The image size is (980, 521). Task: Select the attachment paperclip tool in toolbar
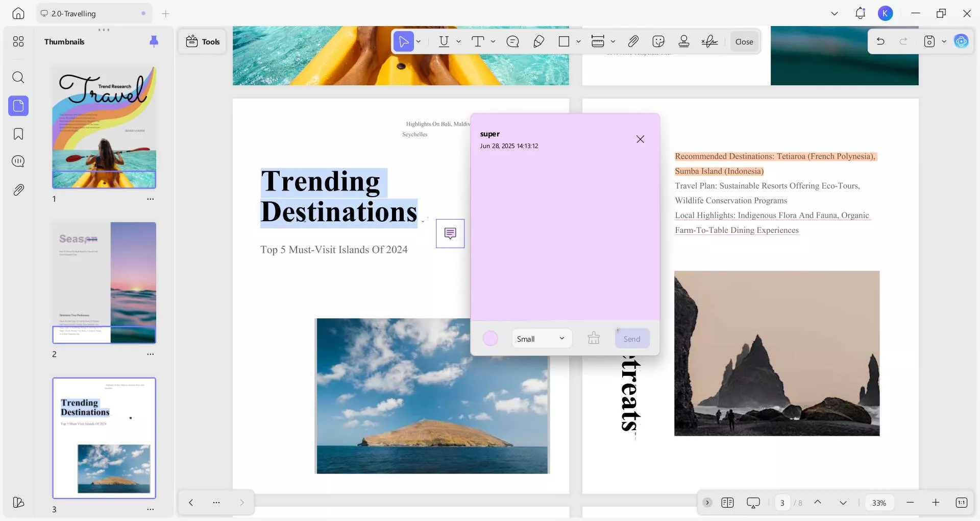point(633,41)
